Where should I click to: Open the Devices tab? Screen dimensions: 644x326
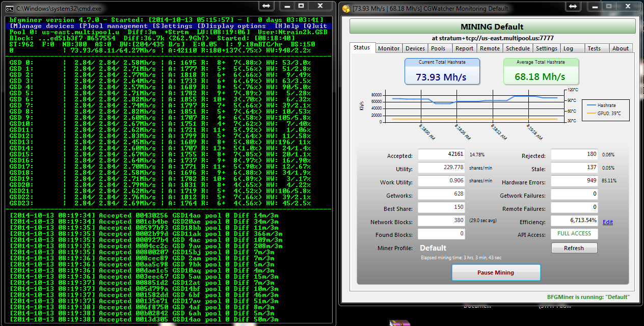[x=415, y=48]
